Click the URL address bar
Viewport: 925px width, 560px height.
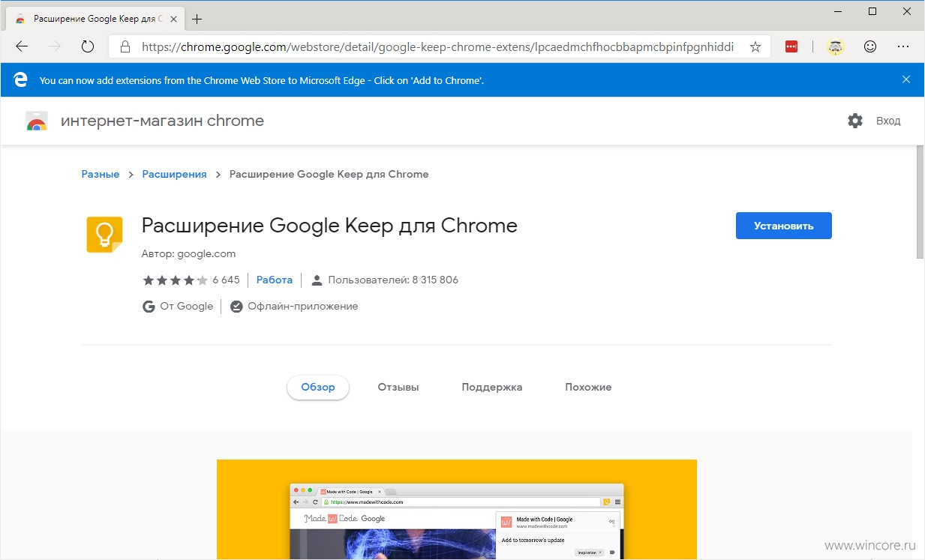(x=439, y=46)
